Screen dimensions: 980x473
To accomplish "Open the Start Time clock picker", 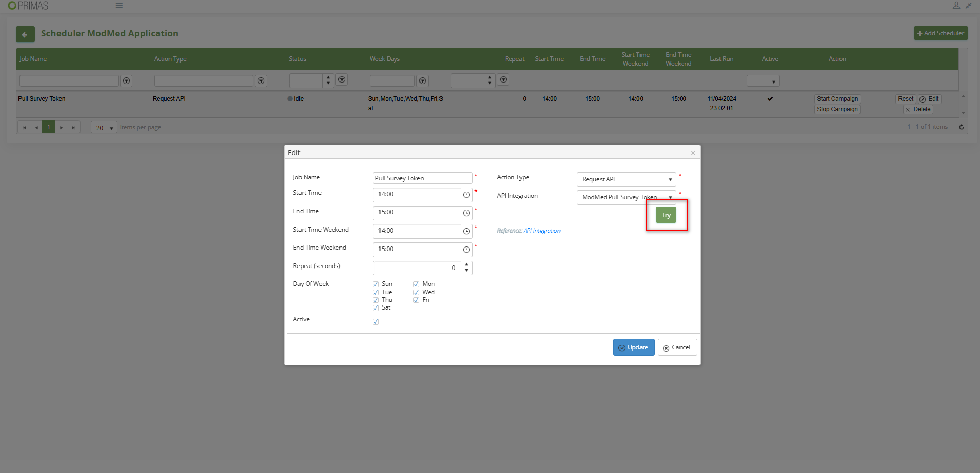I will pyautogui.click(x=466, y=195).
